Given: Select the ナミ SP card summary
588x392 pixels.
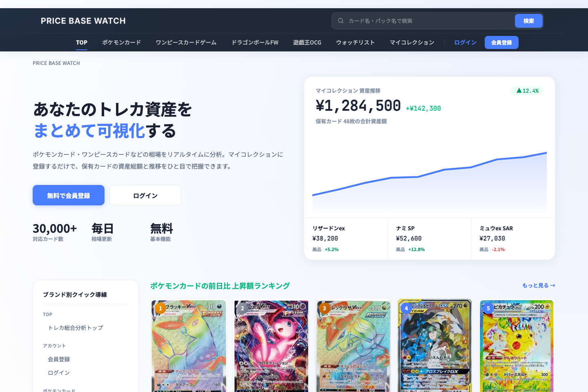Looking at the screenshot, I should [x=430, y=239].
